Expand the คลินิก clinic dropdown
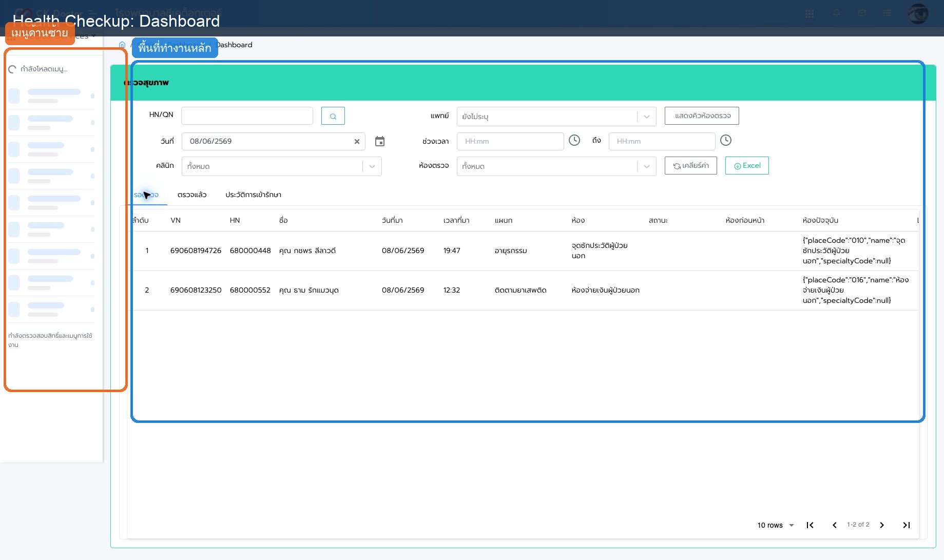 [372, 166]
